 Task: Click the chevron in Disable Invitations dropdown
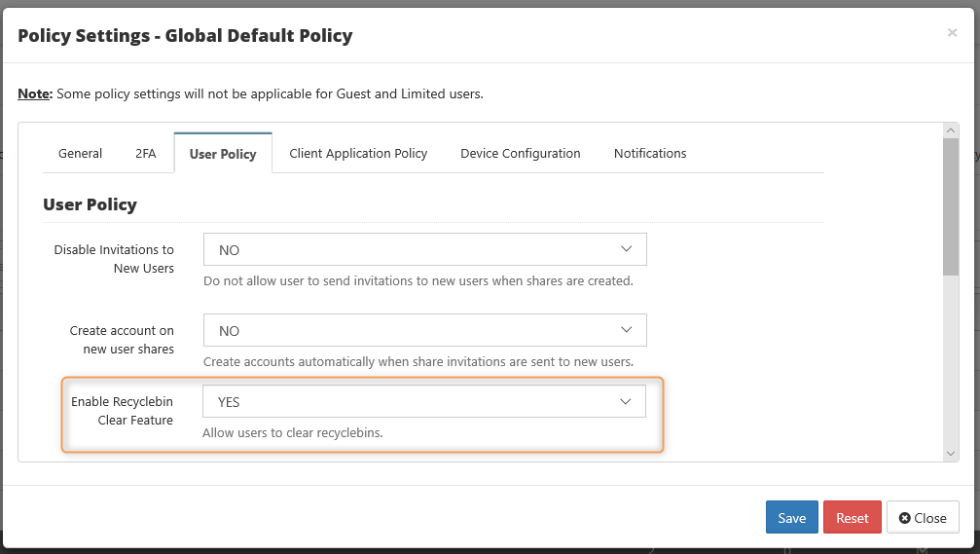tap(627, 249)
